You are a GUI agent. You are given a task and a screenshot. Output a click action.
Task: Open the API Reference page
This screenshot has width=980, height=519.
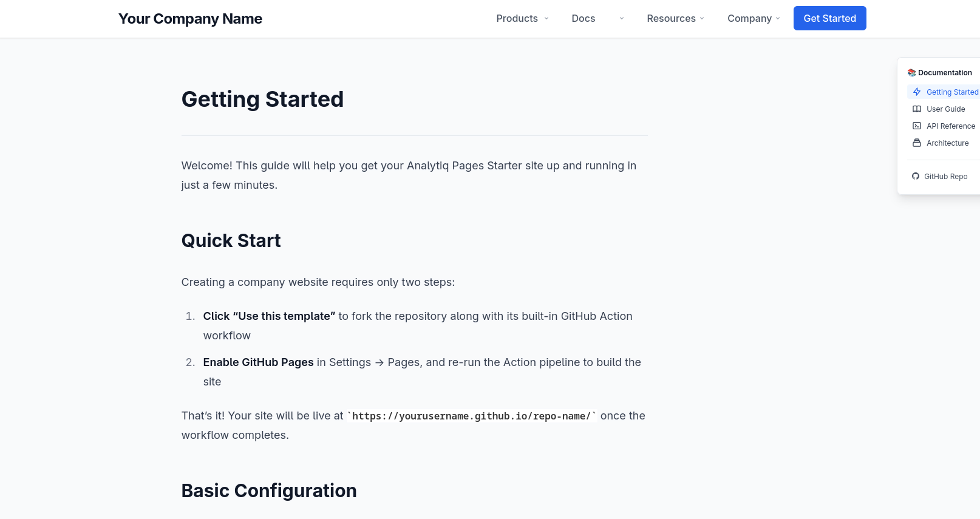[x=950, y=126]
